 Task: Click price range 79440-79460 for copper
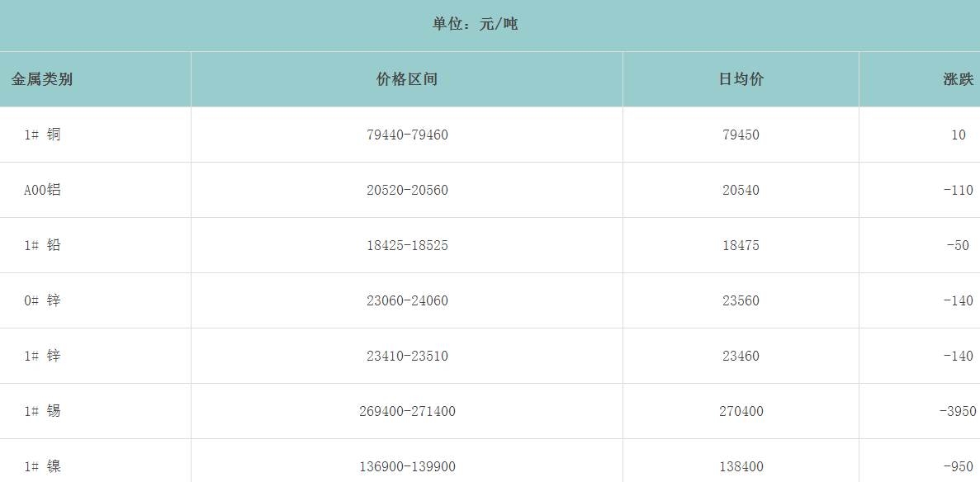pyautogui.click(x=407, y=135)
